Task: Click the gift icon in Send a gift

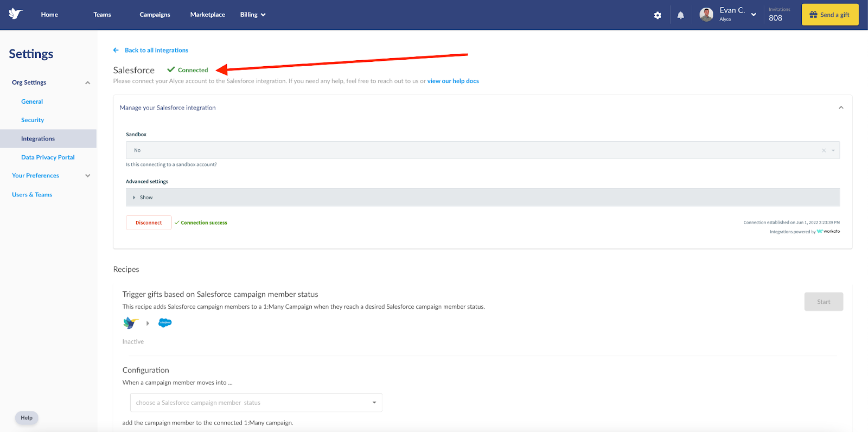Action: pos(813,15)
